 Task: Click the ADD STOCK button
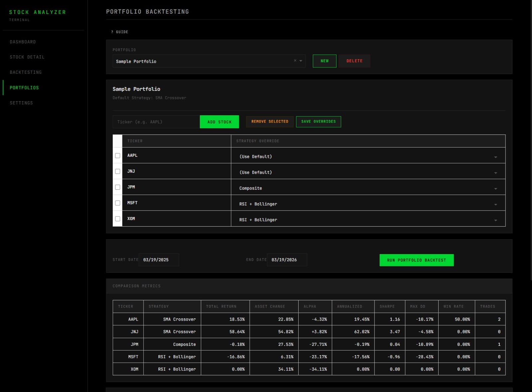219,122
